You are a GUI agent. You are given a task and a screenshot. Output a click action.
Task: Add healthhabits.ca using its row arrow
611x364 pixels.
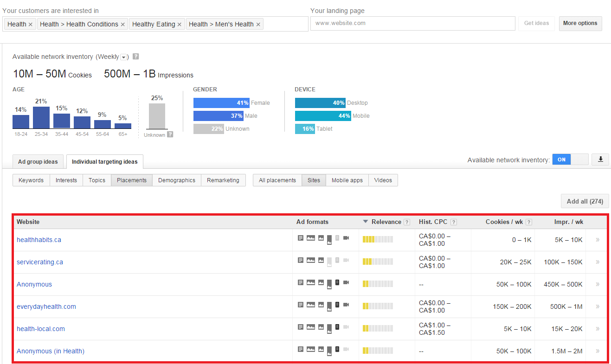tap(598, 240)
